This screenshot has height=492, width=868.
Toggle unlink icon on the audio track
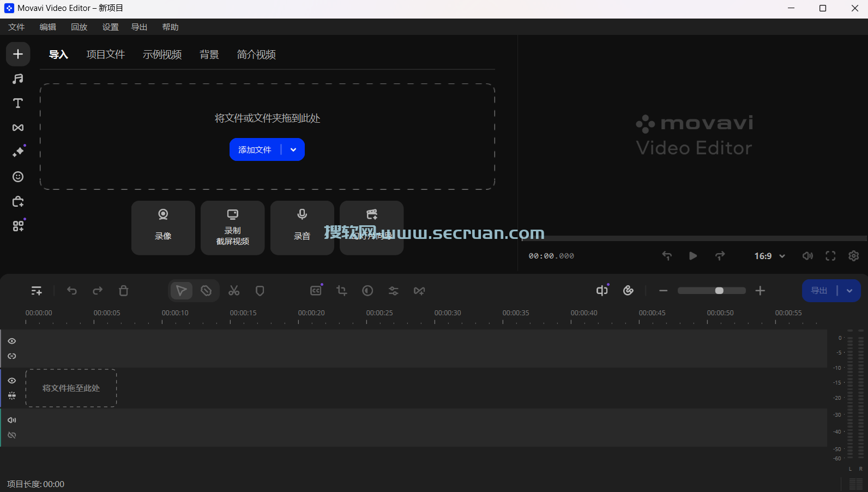(12, 435)
